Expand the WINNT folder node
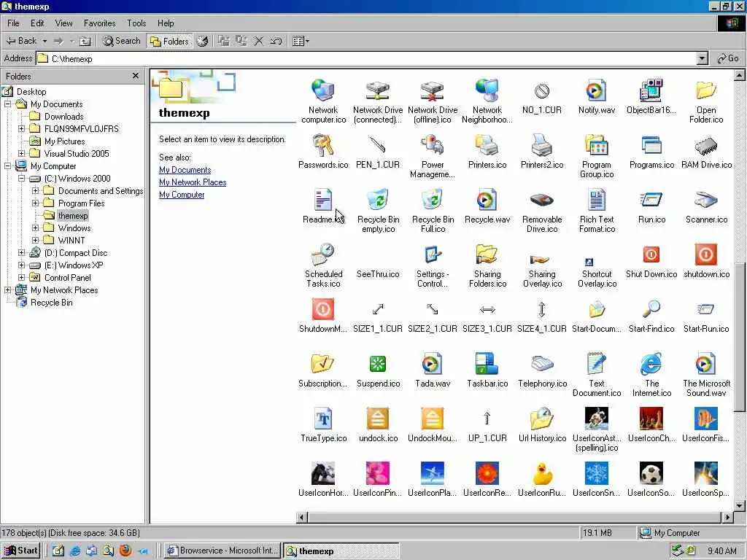Screen dimensions: 747x560 pyautogui.click(x=35, y=240)
